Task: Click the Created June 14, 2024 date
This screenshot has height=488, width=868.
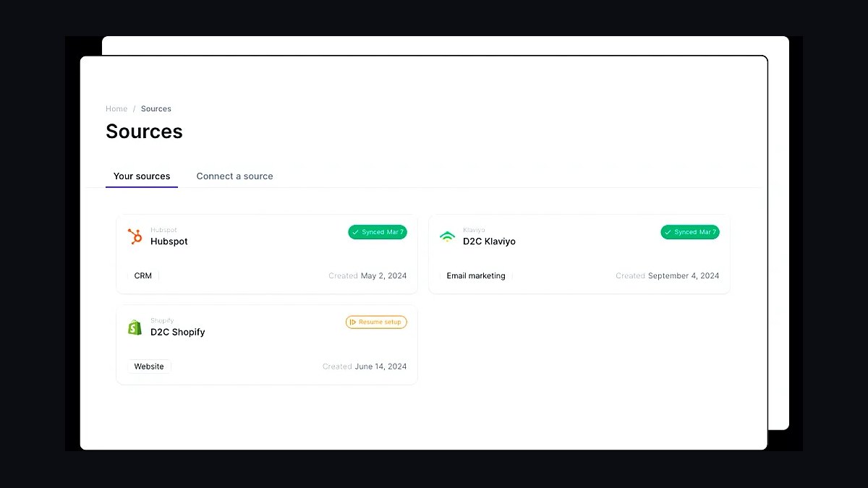Action: 365,367
